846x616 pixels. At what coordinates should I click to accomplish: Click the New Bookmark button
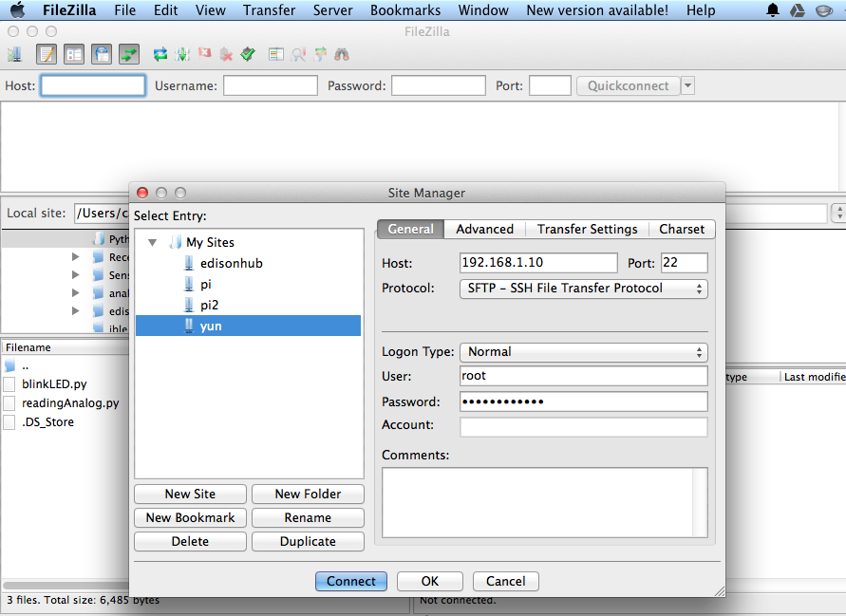190,518
